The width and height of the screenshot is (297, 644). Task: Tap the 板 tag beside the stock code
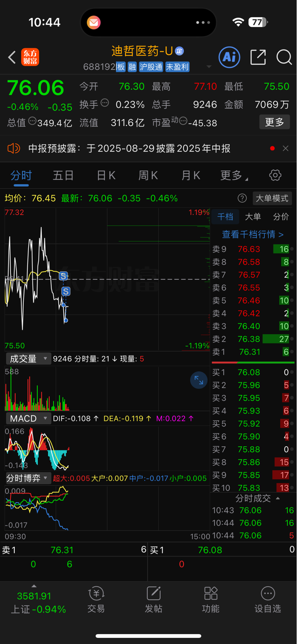[x=120, y=67]
